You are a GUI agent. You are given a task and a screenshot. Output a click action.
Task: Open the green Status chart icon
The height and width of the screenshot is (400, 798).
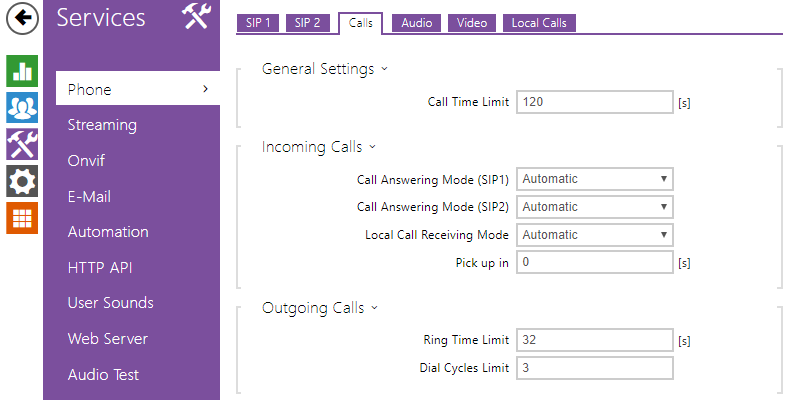tap(21, 71)
